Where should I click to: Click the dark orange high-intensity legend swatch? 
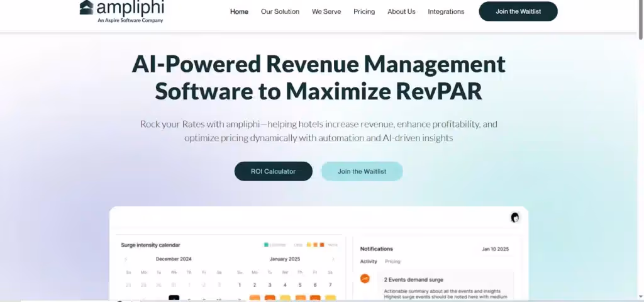(x=322, y=245)
